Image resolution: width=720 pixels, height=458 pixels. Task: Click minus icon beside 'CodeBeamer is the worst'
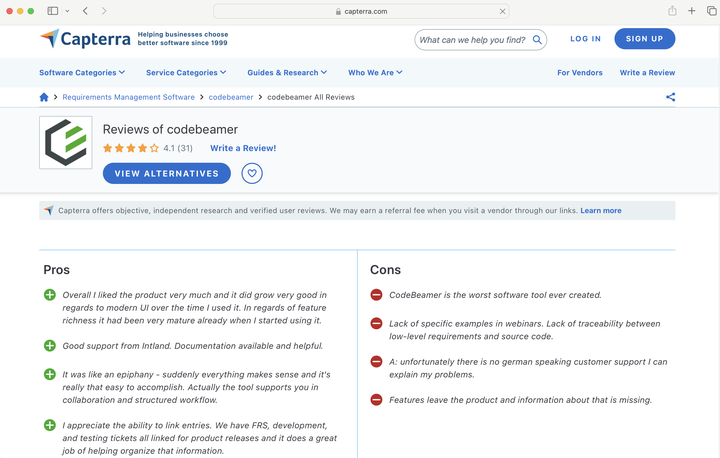(376, 295)
